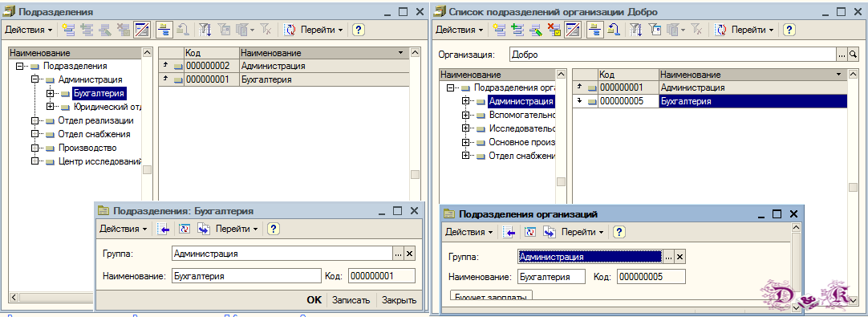Click the Add new item icon in Подразделения window

(68, 30)
